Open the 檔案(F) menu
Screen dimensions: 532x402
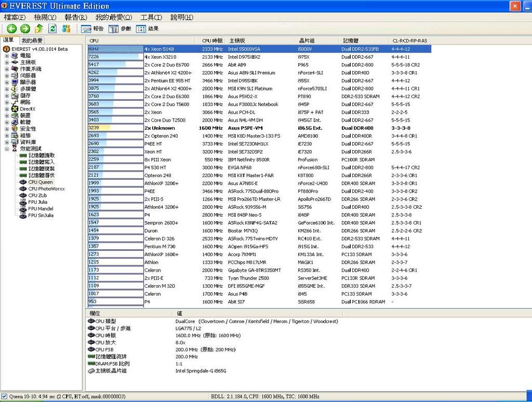[x=15, y=17]
